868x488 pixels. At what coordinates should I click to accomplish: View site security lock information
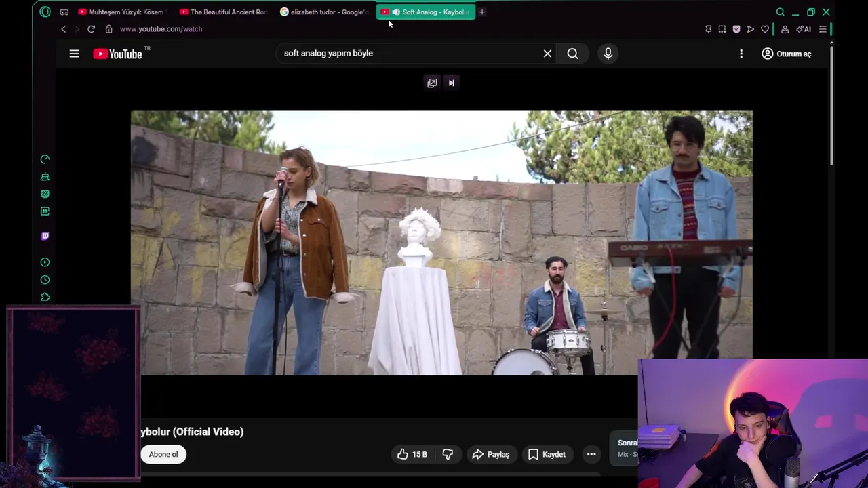[108, 29]
